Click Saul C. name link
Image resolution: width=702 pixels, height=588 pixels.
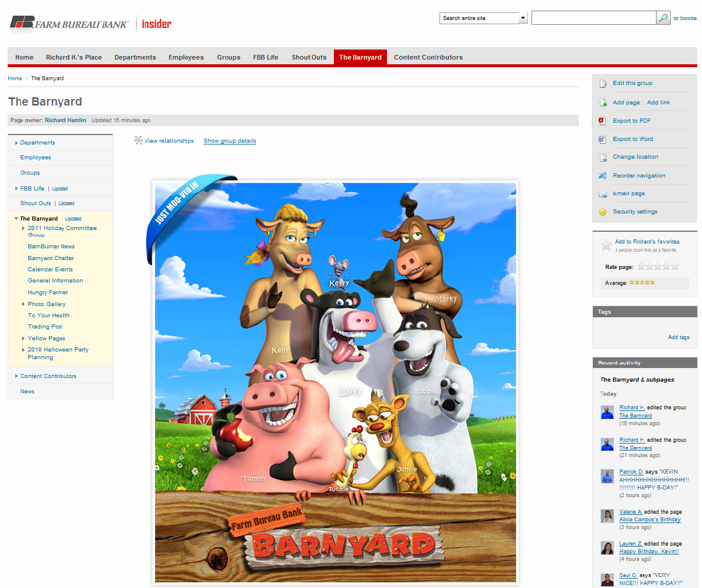click(x=628, y=576)
